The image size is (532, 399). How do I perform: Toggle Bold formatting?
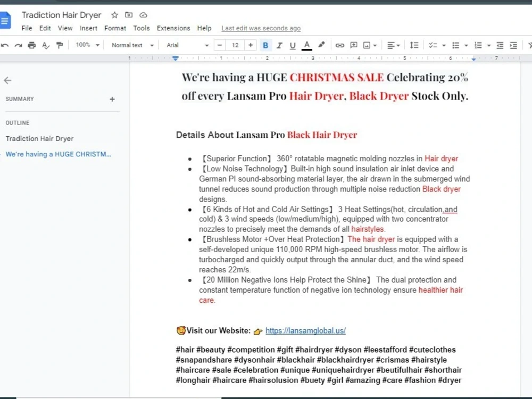point(265,45)
